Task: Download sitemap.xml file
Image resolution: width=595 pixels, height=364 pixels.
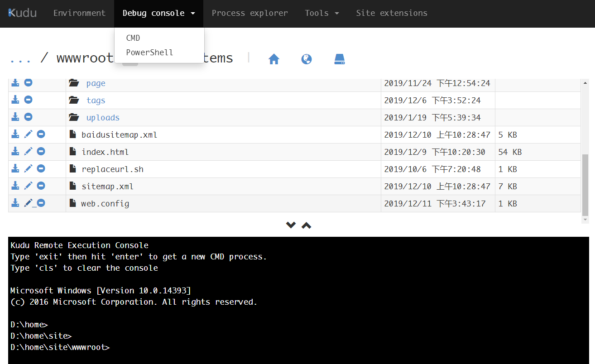Action: tap(15, 186)
